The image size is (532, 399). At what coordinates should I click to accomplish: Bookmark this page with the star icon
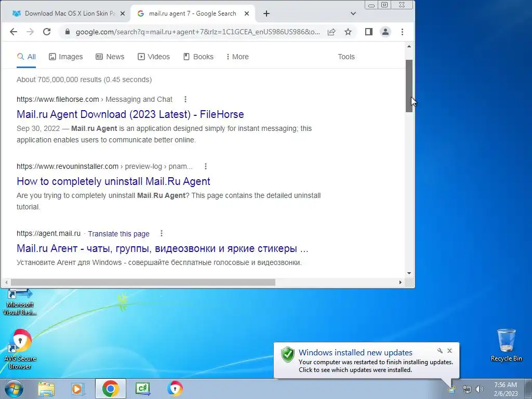pyautogui.click(x=348, y=32)
